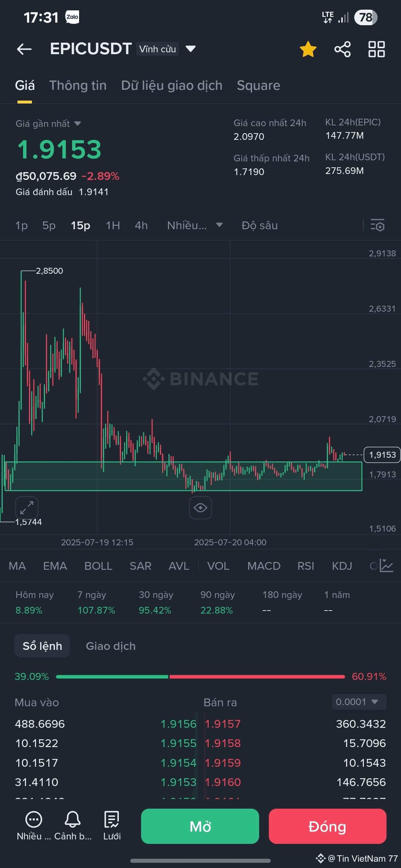Tap ask price 1.9158
The height and width of the screenshot is (868, 401).
(x=223, y=743)
